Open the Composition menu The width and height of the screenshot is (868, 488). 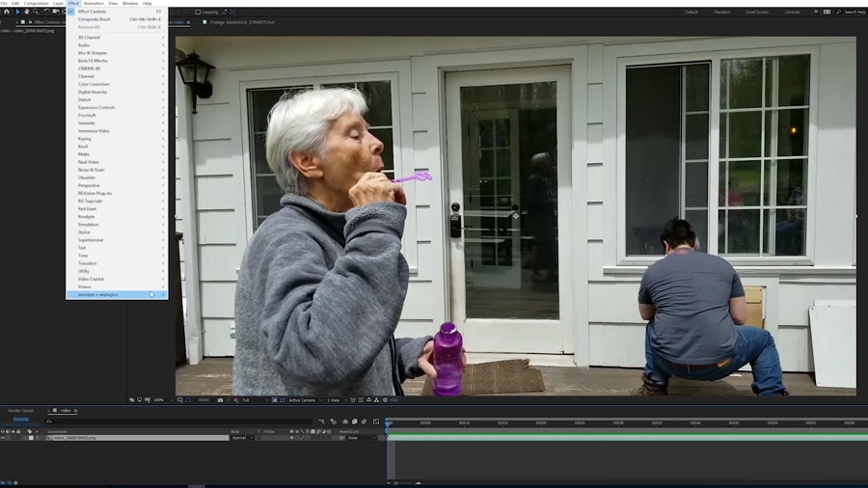click(x=36, y=3)
